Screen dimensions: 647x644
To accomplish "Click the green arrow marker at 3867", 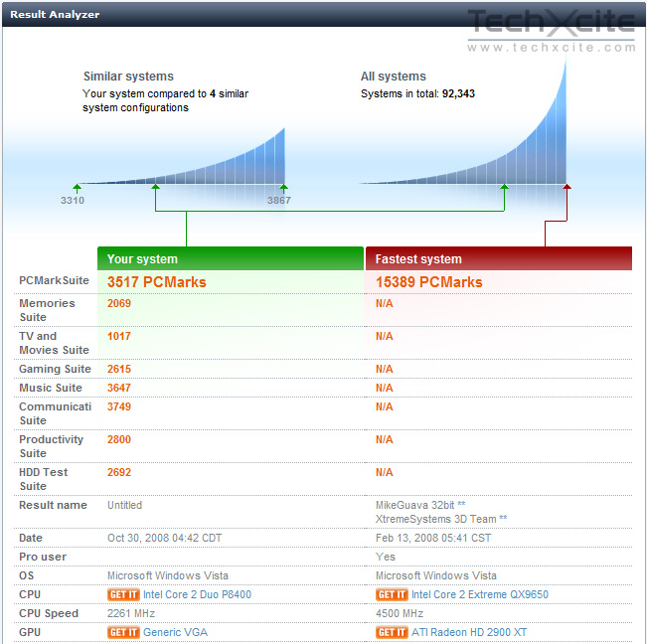I will tap(283, 189).
